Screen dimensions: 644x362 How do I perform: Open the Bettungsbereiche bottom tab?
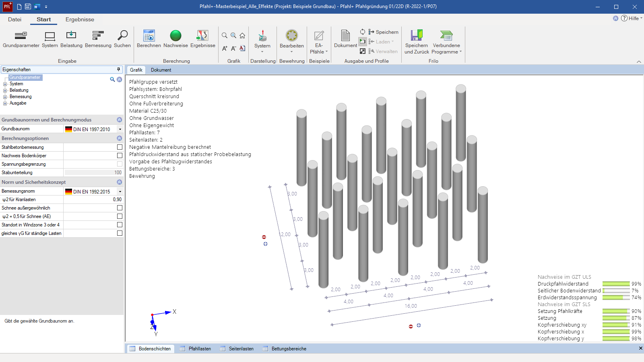coord(285,349)
